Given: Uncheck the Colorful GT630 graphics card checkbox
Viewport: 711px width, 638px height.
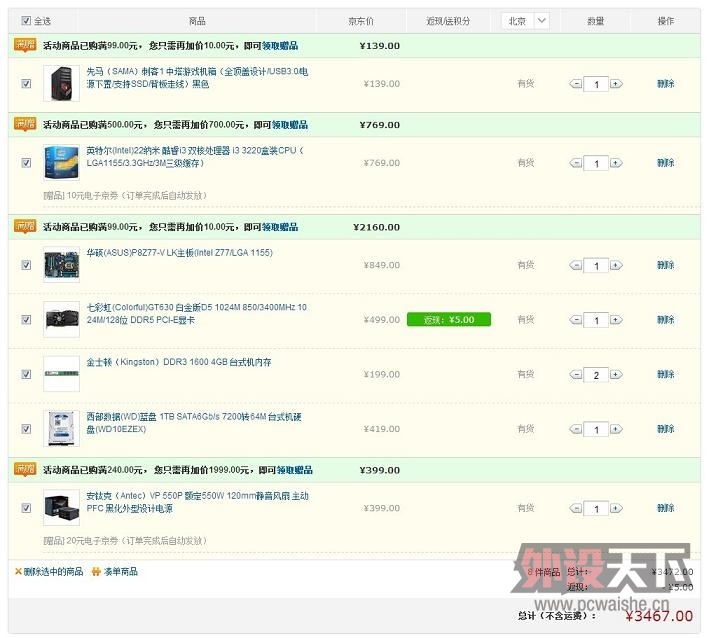Looking at the screenshot, I should click(26, 320).
